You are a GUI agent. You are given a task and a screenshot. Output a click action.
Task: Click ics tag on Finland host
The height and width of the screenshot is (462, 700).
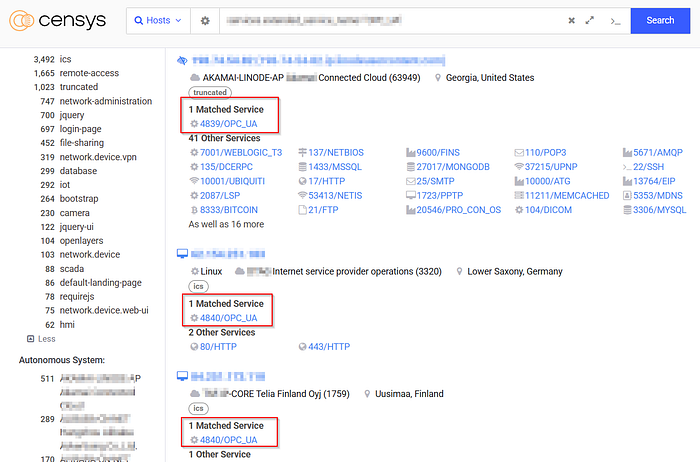tap(198, 408)
